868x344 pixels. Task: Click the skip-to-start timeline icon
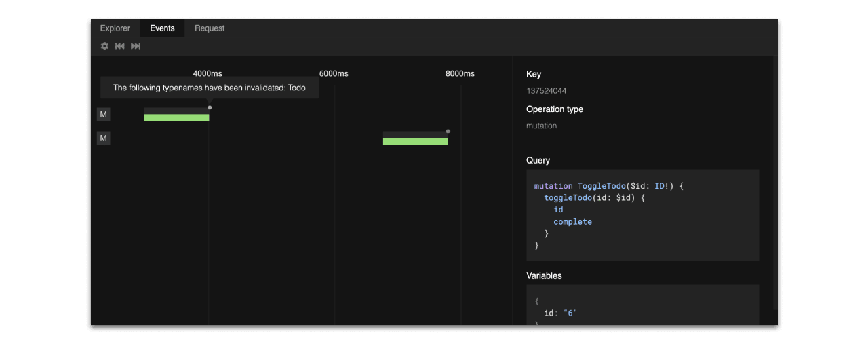(120, 46)
